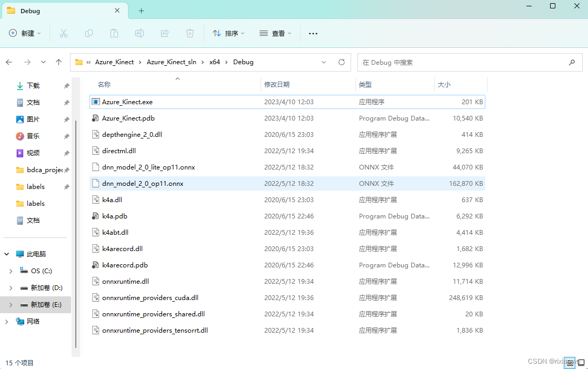
Task: Click the Azure_Kinect.exe file icon
Action: (x=96, y=102)
